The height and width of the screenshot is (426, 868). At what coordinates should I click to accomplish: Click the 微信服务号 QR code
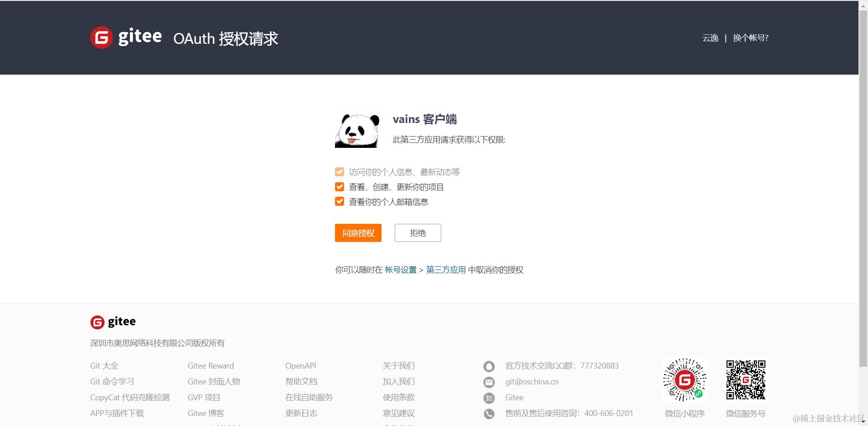[746, 379]
